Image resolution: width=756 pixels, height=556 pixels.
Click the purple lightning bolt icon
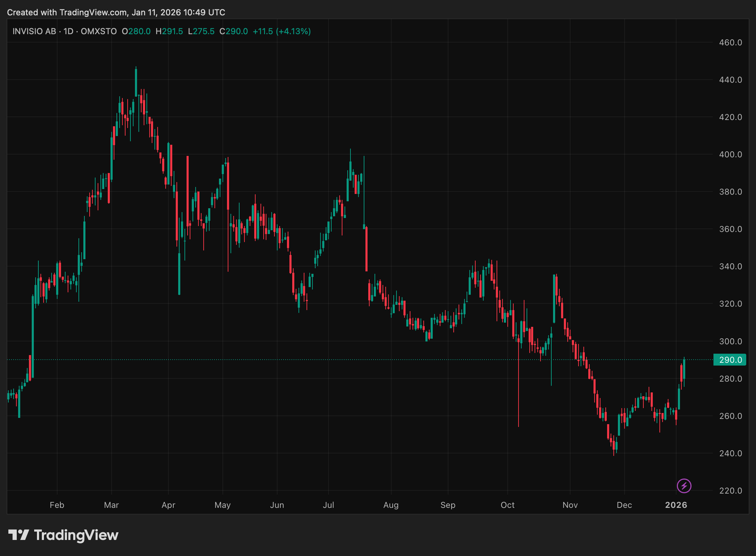pos(684,486)
